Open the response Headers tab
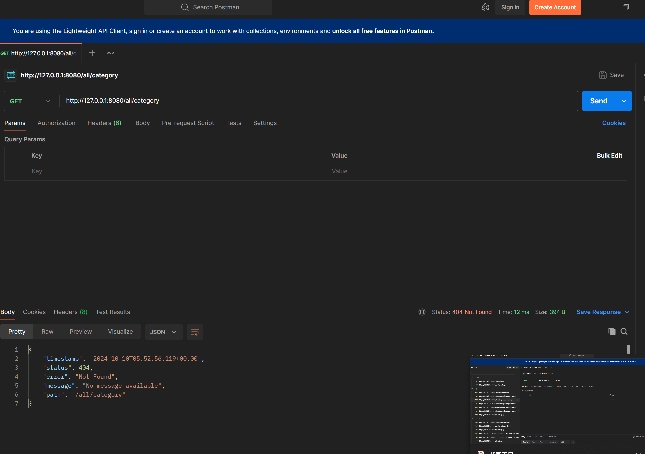Viewport: 645px width, 454px height. [70, 312]
